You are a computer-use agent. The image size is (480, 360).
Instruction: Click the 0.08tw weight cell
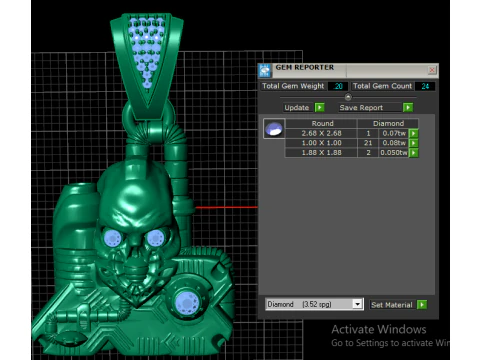coord(394,143)
